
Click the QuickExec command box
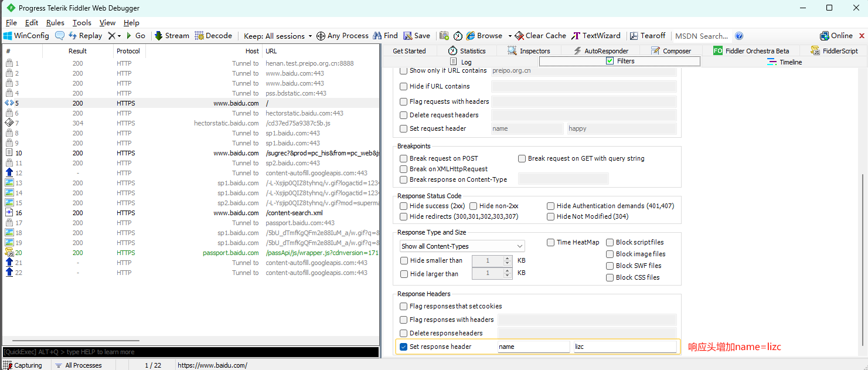190,352
